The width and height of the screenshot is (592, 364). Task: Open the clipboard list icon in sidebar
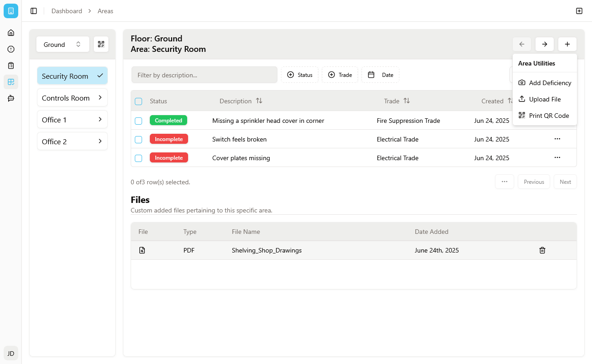coord(11,66)
